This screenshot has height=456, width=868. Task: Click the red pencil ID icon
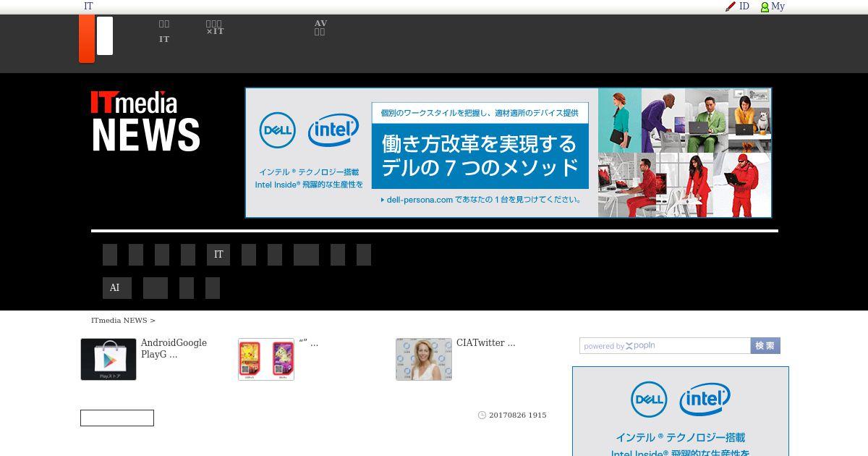click(731, 7)
